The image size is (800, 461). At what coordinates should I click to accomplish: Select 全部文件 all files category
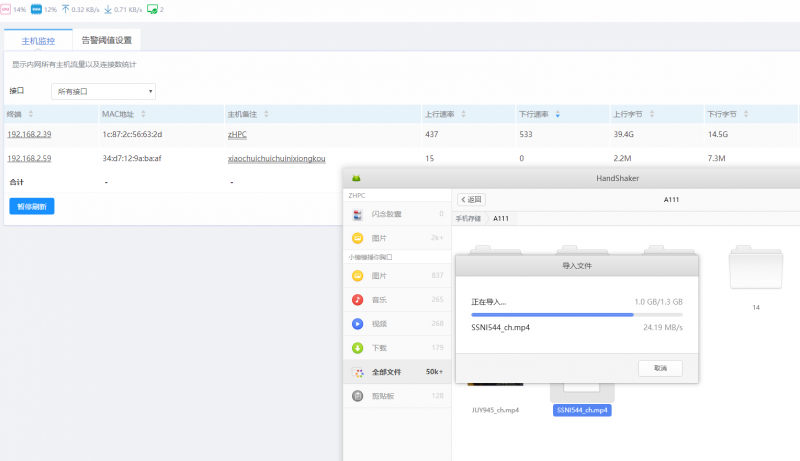[x=386, y=372]
